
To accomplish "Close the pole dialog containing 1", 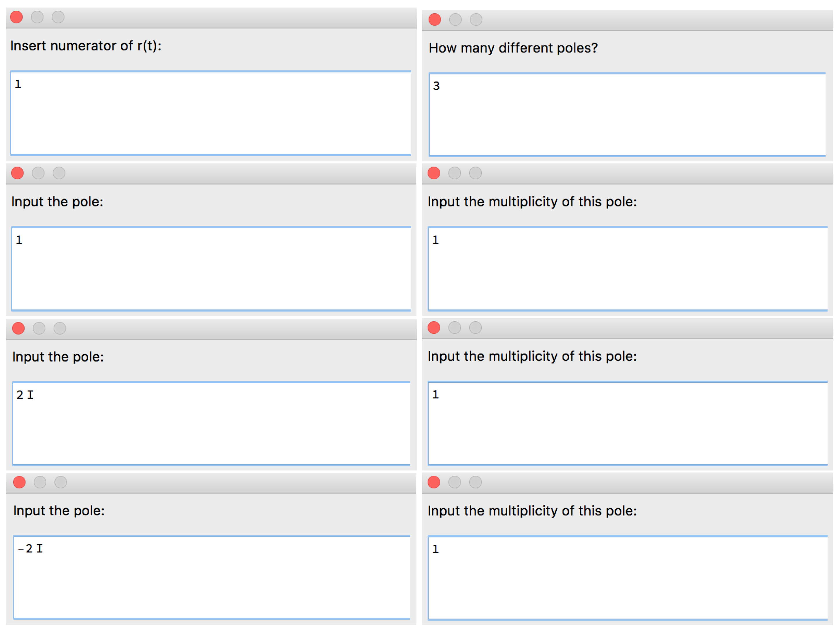I will coord(17,173).
